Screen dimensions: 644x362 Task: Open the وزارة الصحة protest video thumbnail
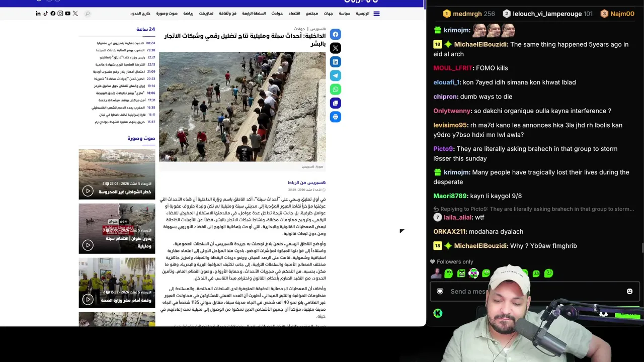(x=117, y=283)
